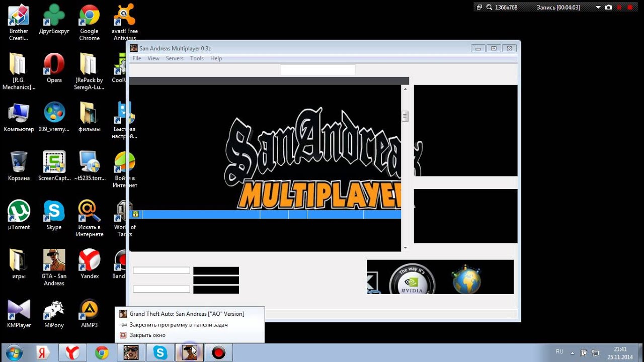Open the [R.G. Mechanics] folder
644x362 pixels.
(x=19, y=71)
